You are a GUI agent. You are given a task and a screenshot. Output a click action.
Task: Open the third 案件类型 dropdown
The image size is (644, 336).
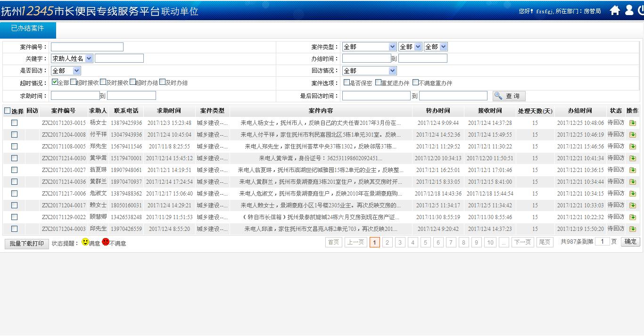coord(435,47)
